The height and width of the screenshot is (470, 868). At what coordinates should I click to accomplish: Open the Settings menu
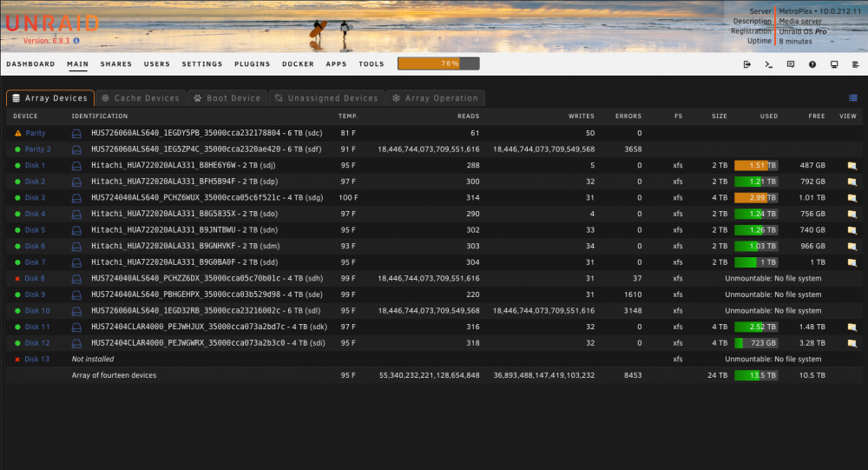pos(202,63)
